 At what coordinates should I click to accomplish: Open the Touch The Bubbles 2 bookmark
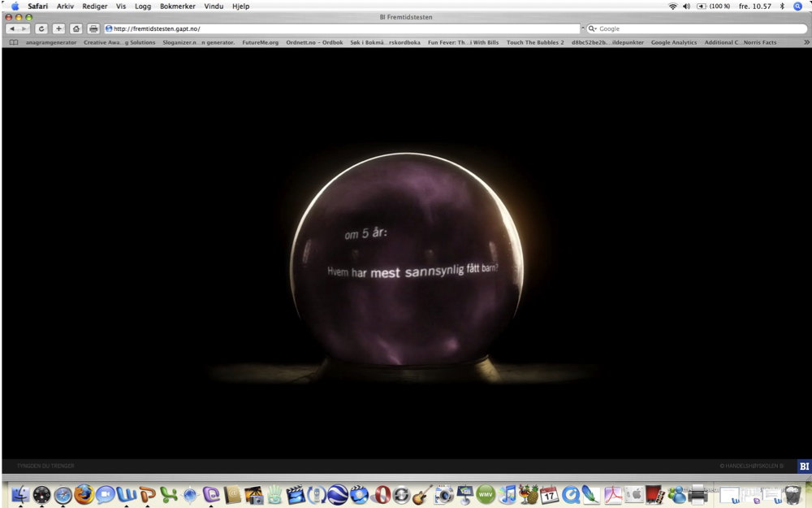coord(535,42)
